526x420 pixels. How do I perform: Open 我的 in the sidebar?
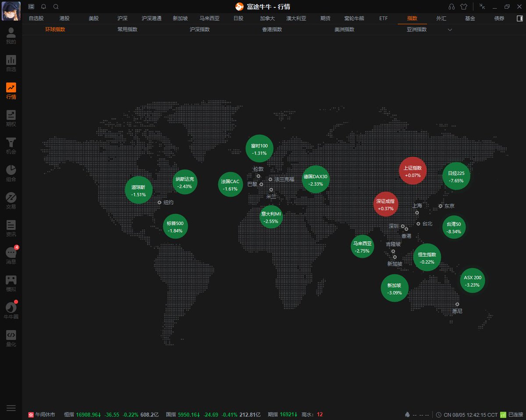pyautogui.click(x=11, y=36)
